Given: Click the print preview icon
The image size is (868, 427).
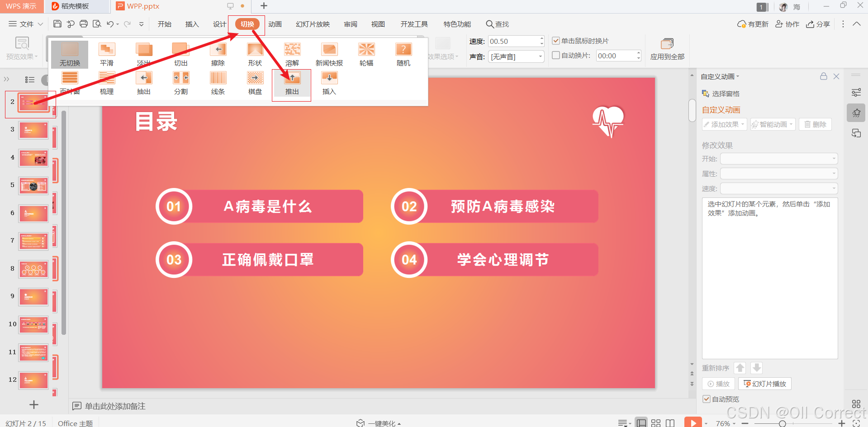Looking at the screenshot, I should [x=97, y=24].
